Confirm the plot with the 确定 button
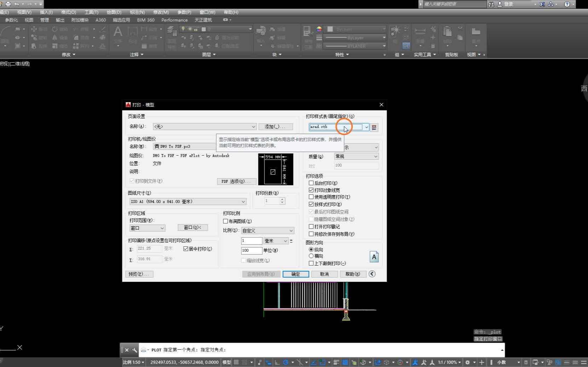The width and height of the screenshot is (588, 367). (x=296, y=274)
